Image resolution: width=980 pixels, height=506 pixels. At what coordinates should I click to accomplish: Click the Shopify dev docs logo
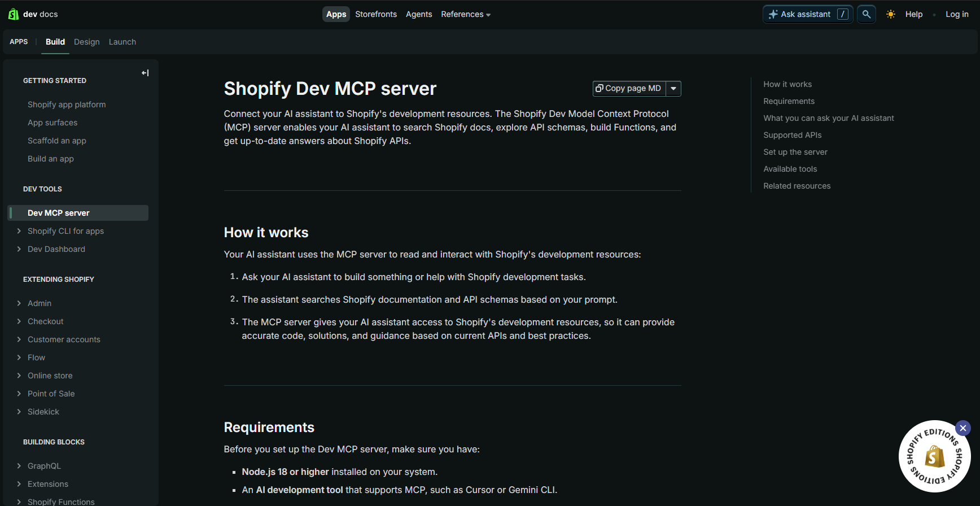pos(33,14)
